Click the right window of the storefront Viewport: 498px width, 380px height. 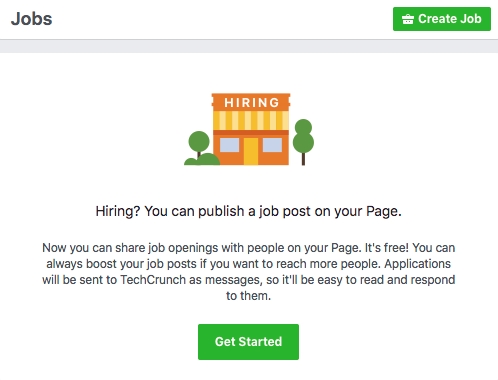(272, 145)
